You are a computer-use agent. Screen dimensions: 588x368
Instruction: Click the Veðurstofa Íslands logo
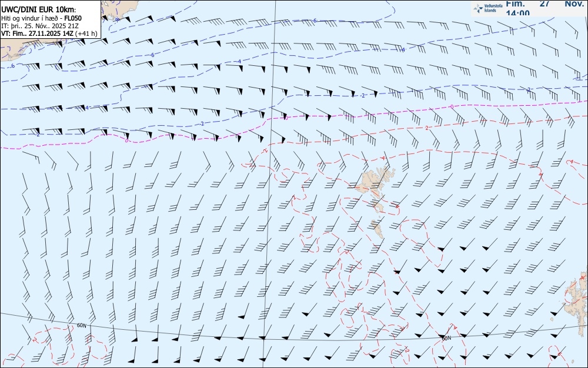pos(488,8)
